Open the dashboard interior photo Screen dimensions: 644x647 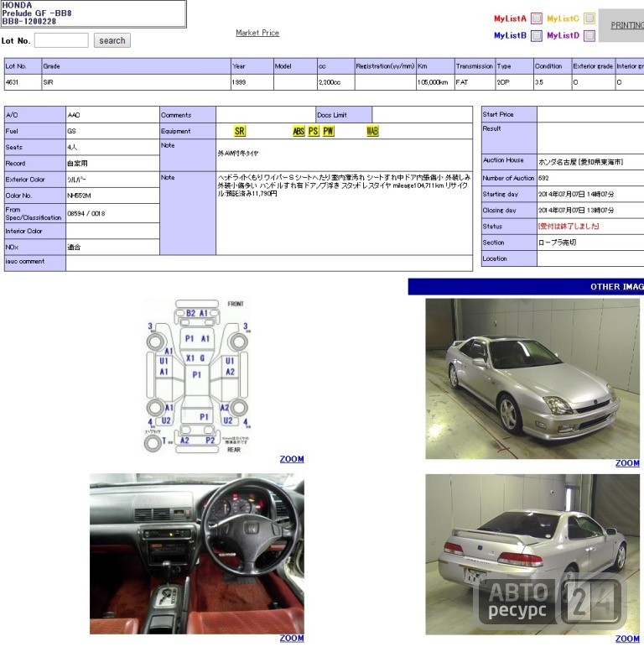(x=197, y=554)
